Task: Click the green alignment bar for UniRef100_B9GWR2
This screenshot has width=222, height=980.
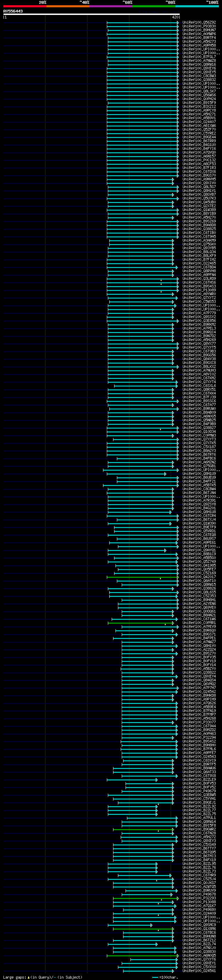Action: 144,829
